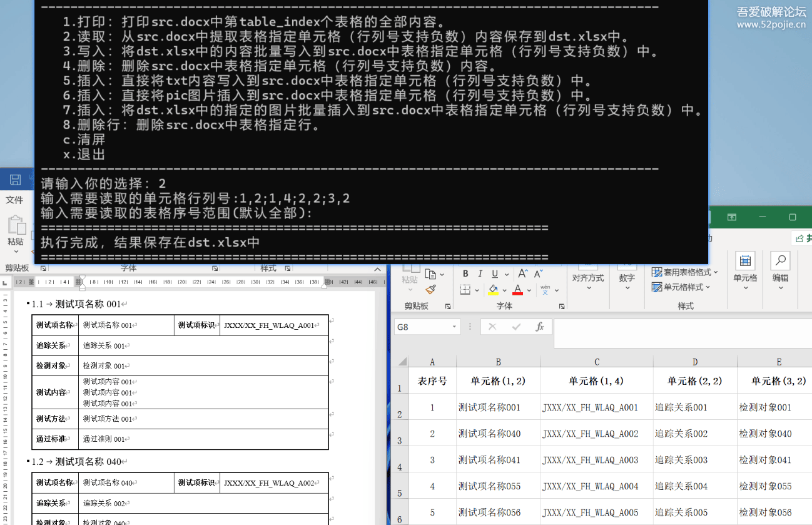Click Increase Font Size icon in Excel

click(x=522, y=273)
